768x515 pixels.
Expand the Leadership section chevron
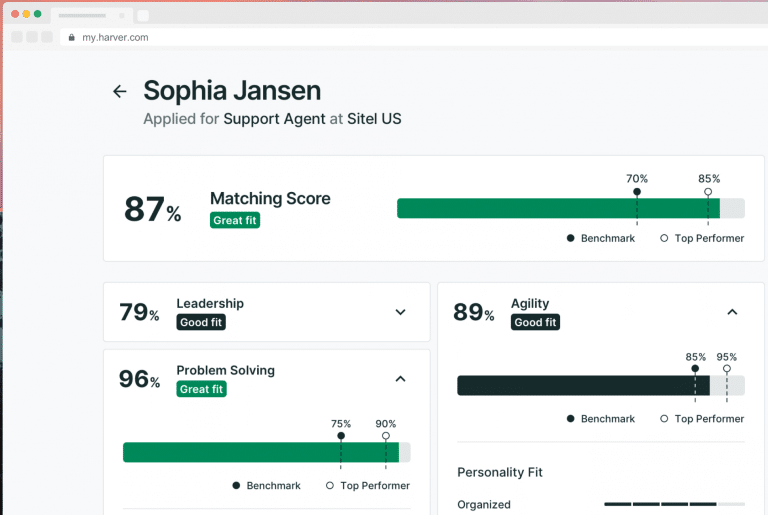click(x=400, y=312)
